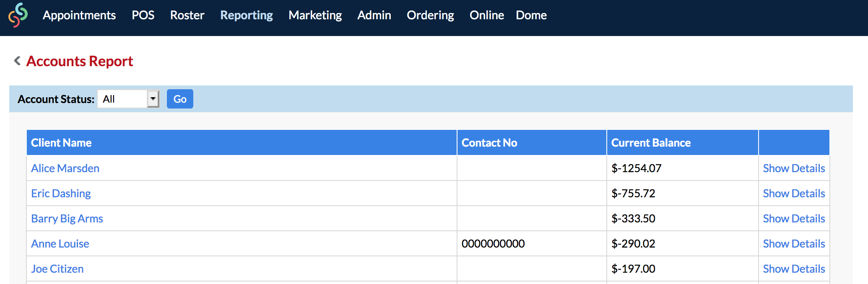868x284 pixels.
Task: Click the app logo icon
Action: 18,15
